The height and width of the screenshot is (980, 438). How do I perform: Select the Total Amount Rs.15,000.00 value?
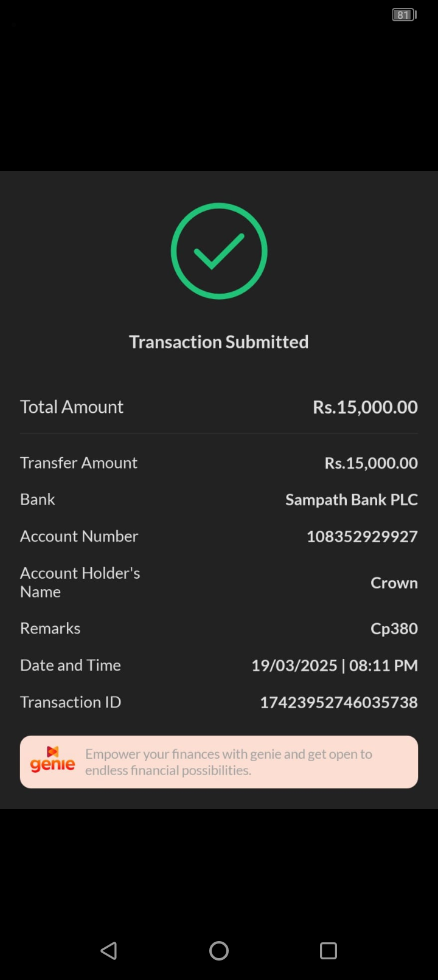point(365,407)
